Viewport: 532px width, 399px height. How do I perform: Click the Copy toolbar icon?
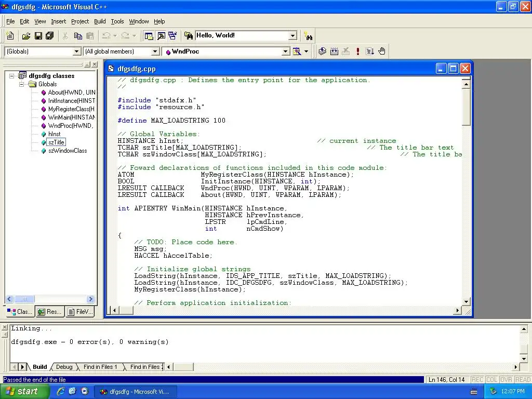pos(78,36)
